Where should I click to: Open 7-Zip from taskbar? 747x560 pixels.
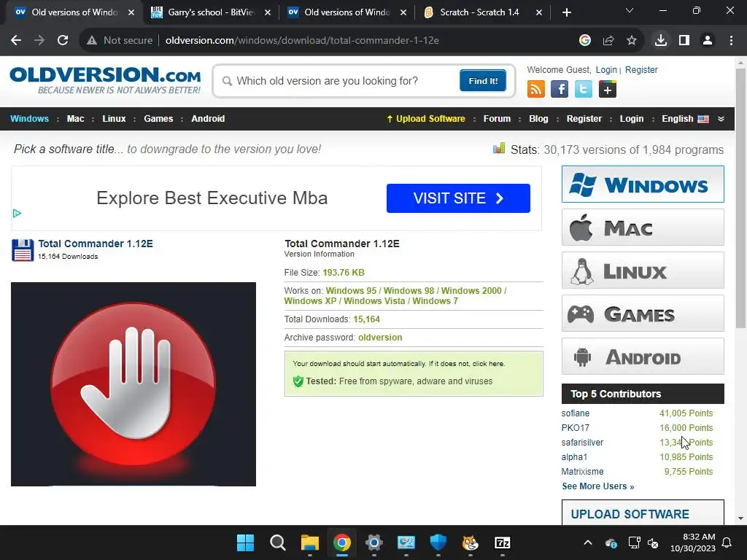(x=502, y=542)
